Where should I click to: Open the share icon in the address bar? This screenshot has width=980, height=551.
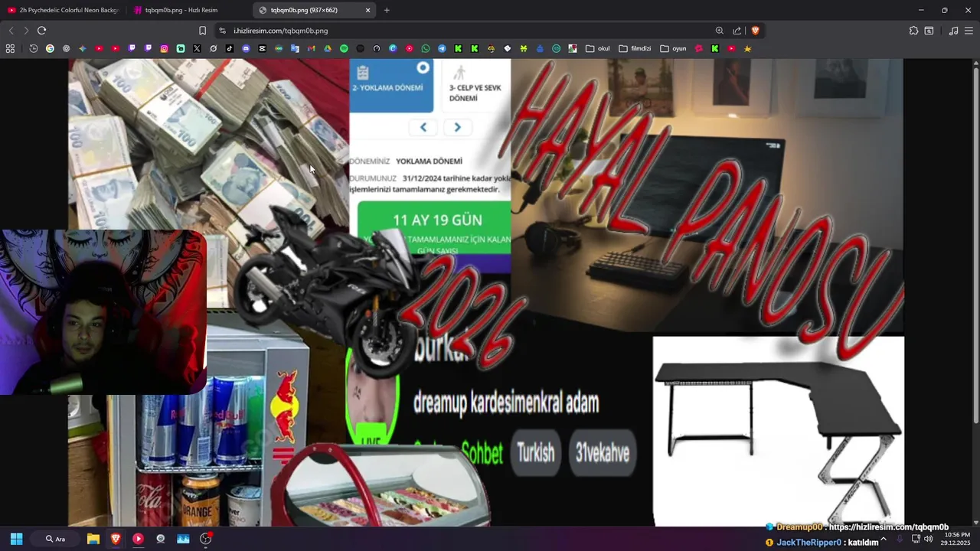point(737,31)
